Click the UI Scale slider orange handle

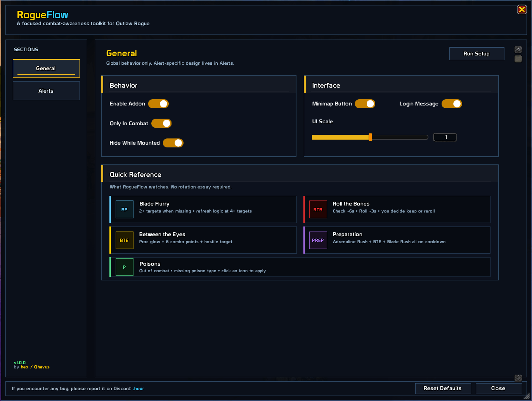(x=370, y=137)
